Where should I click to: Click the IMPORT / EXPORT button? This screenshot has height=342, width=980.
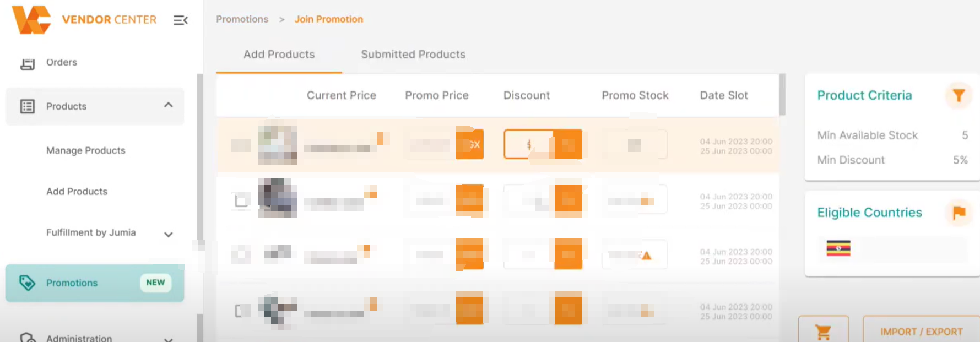921,332
